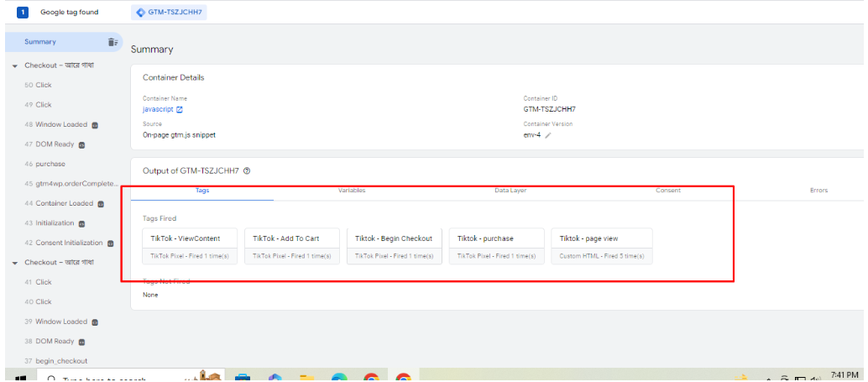Select event 47 DOM Ready
The width and height of the screenshot is (868, 382).
50,144
